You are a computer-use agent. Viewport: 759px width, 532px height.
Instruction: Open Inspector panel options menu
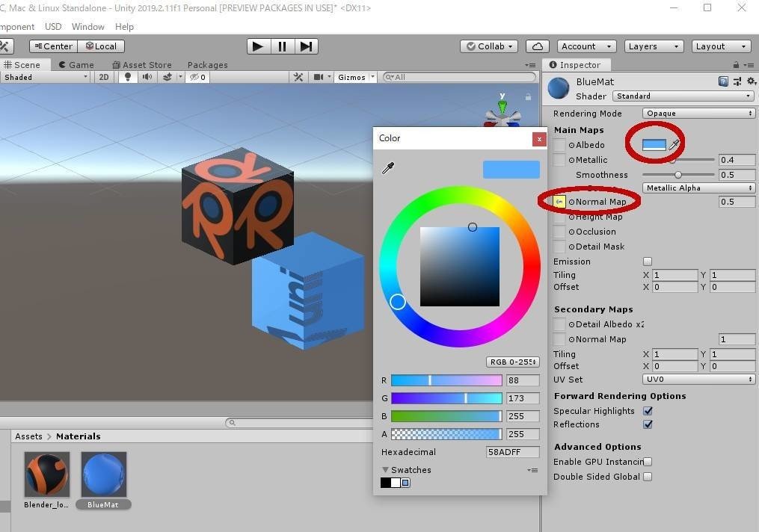pos(749,65)
